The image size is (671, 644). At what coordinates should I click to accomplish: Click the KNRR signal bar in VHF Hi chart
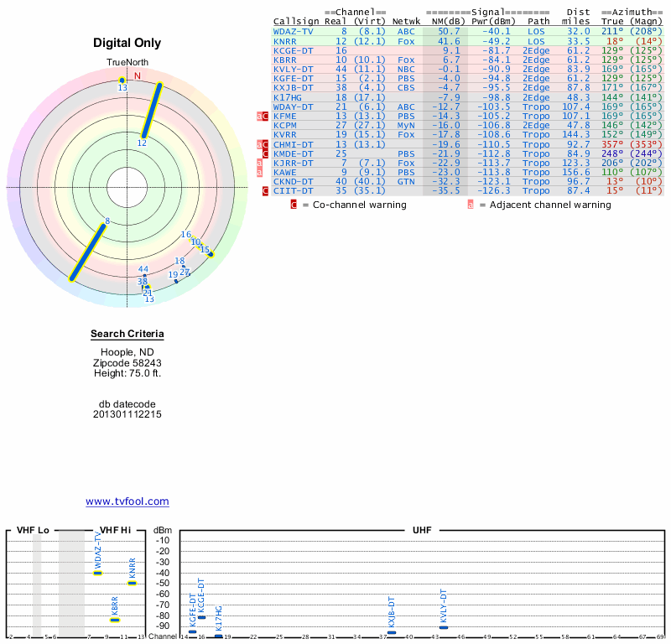(x=132, y=583)
